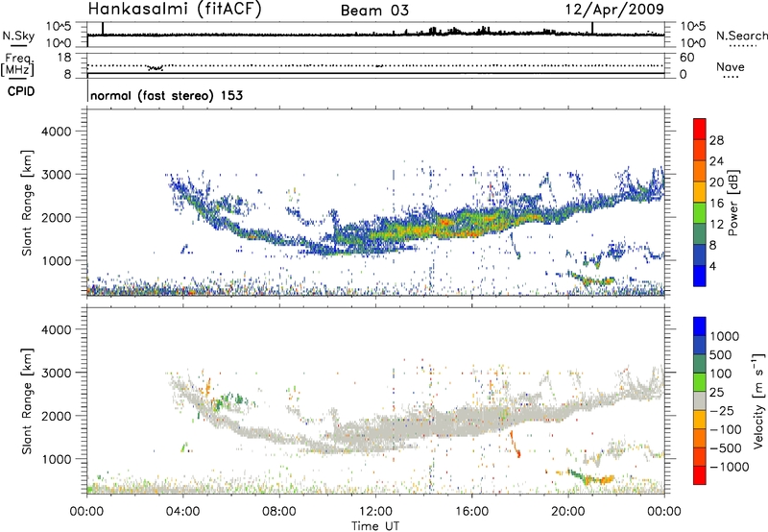Click the orange-red velocity streak near 18:00
This screenshot has height=532, width=768.
click(x=516, y=445)
